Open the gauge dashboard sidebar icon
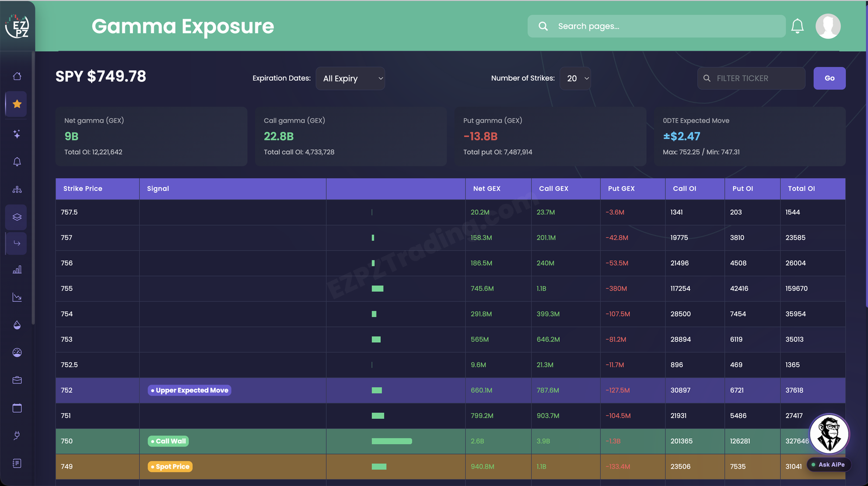 pyautogui.click(x=17, y=353)
